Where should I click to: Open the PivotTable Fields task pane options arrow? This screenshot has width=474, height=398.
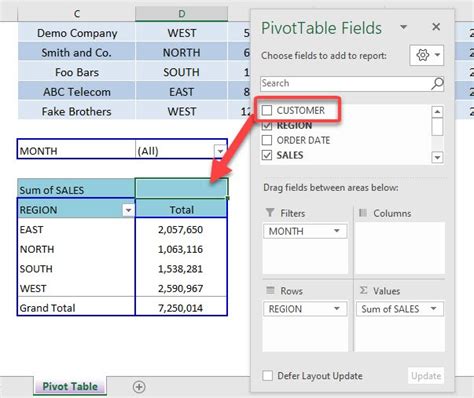[x=404, y=27]
